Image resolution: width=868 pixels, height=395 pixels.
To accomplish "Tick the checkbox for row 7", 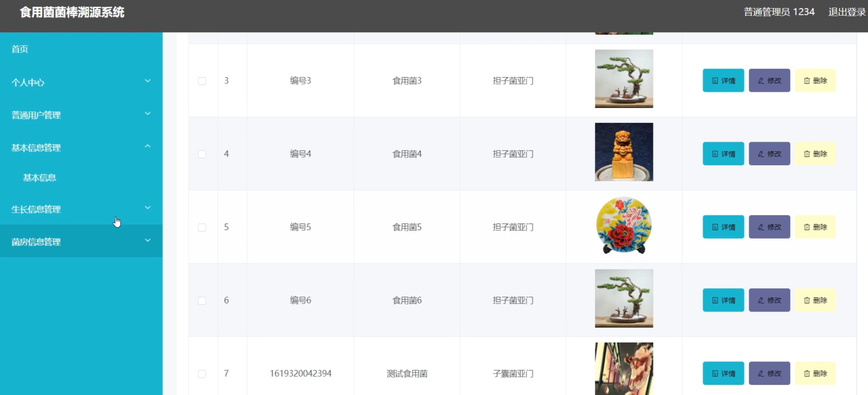I will [202, 374].
